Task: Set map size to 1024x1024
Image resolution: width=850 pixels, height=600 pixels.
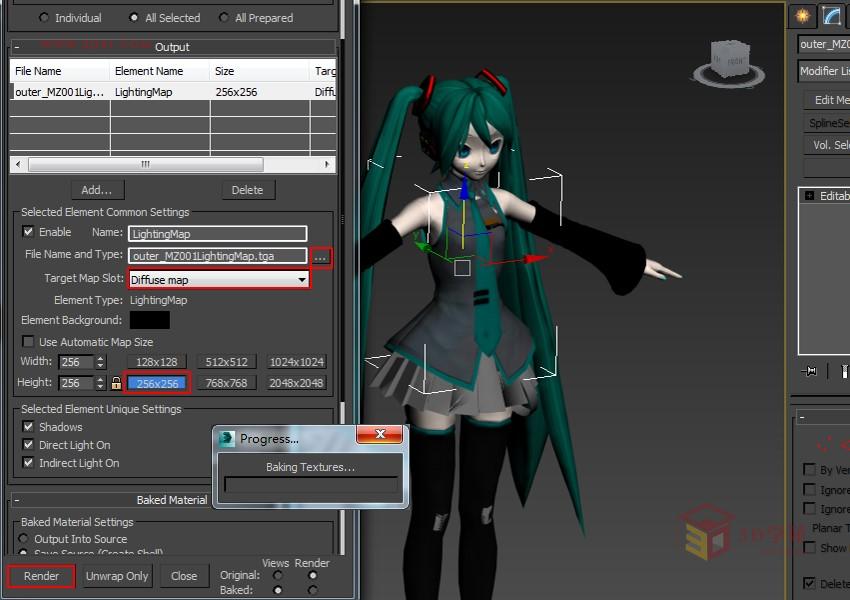Action: coord(296,362)
